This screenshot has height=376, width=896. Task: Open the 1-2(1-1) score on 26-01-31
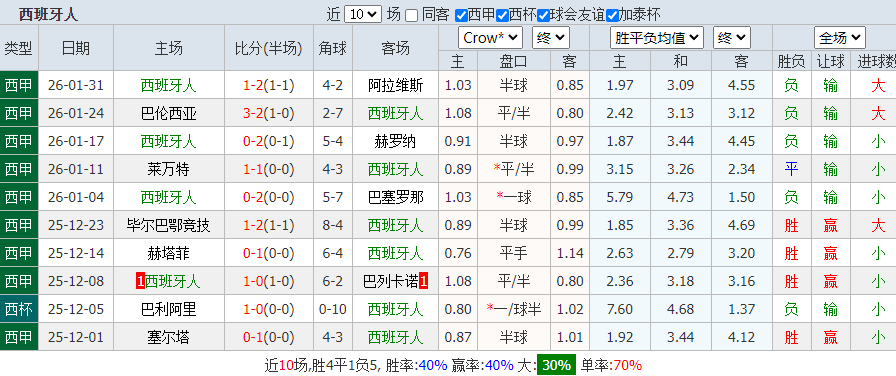pyautogui.click(x=269, y=85)
